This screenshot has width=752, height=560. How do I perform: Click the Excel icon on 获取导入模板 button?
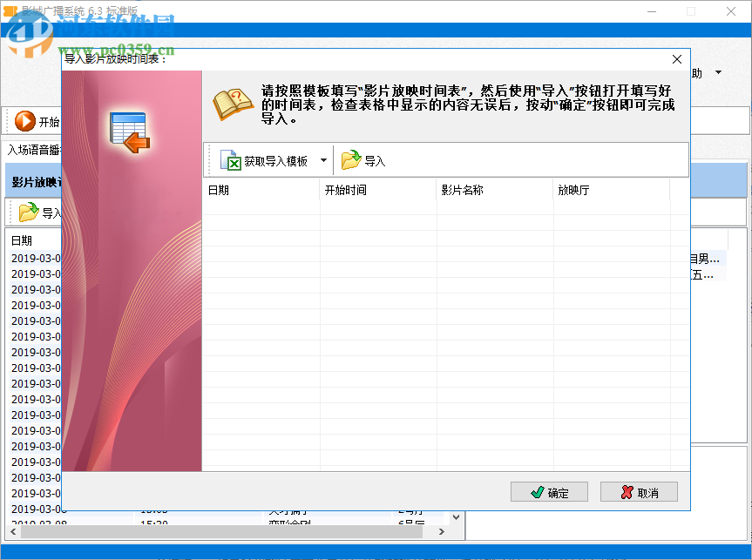point(230,160)
